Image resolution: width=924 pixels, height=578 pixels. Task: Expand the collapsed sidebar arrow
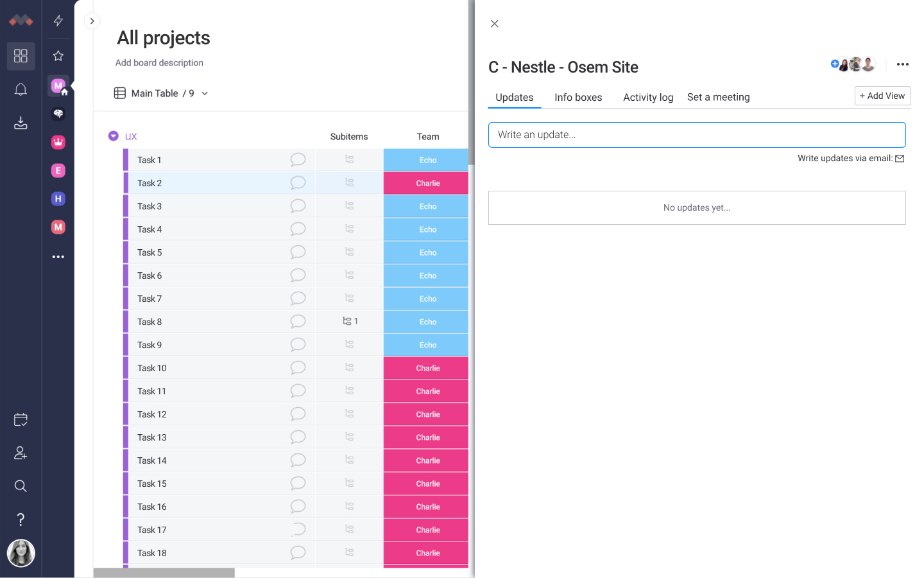(x=92, y=21)
